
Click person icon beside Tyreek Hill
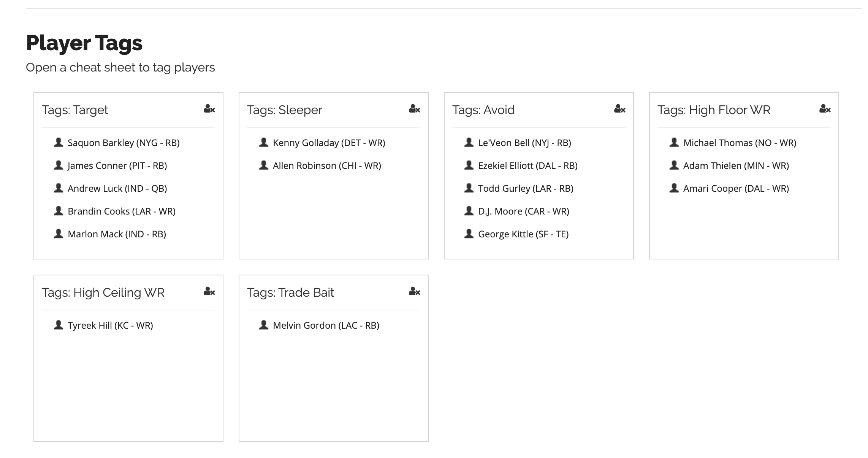pyautogui.click(x=59, y=325)
